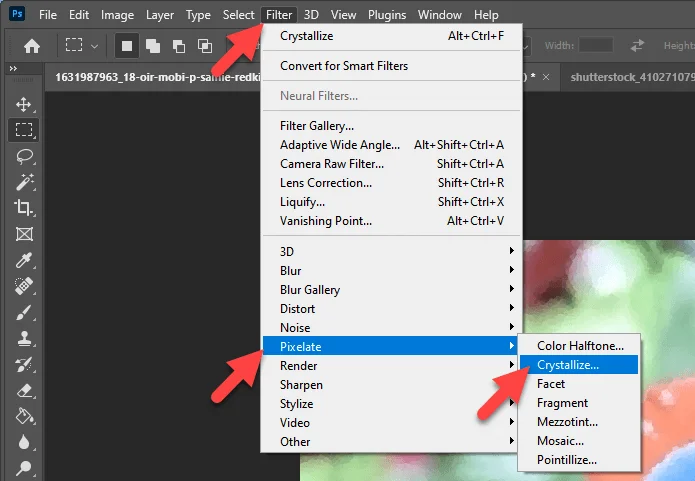Click Intersect with Selection mode button
Screen dimensions: 695x481
point(205,46)
